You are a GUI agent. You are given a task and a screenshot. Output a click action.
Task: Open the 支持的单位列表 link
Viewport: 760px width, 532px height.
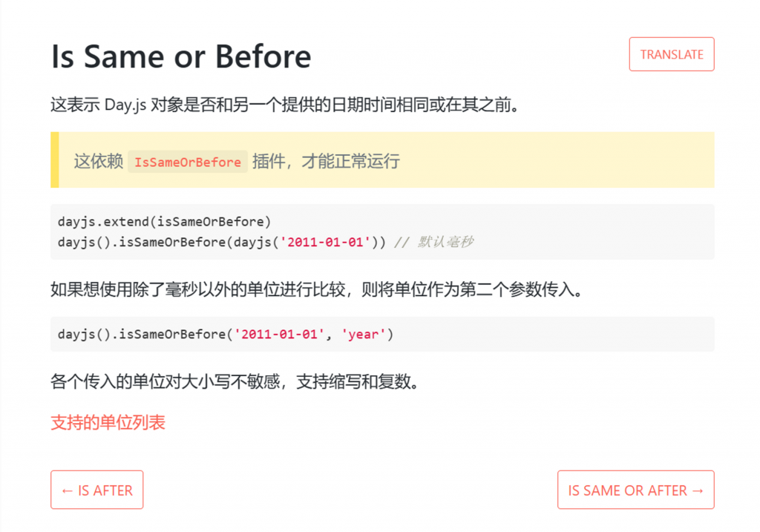pyautogui.click(x=108, y=422)
